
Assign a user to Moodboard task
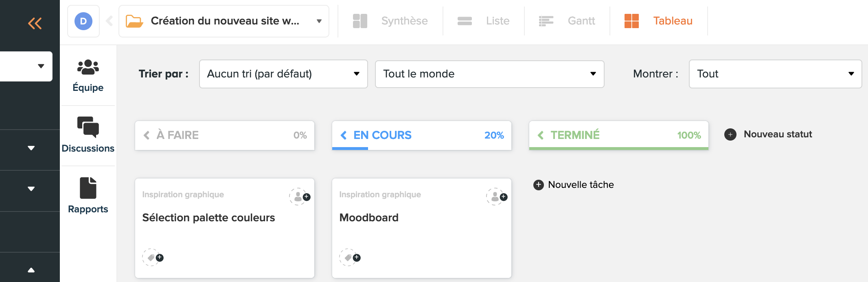[x=497, y=197]
